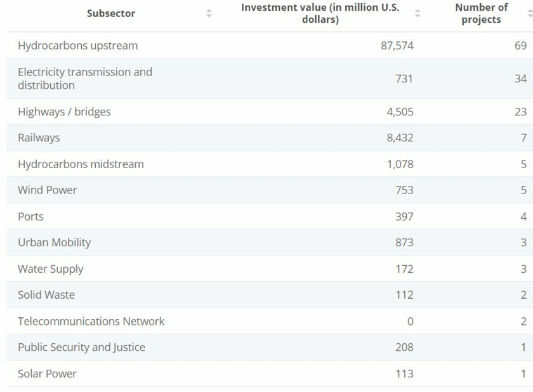This screenshot has height=392, width=533.
Task: Click the Highways / bridges row label
Action: (64, 112)
